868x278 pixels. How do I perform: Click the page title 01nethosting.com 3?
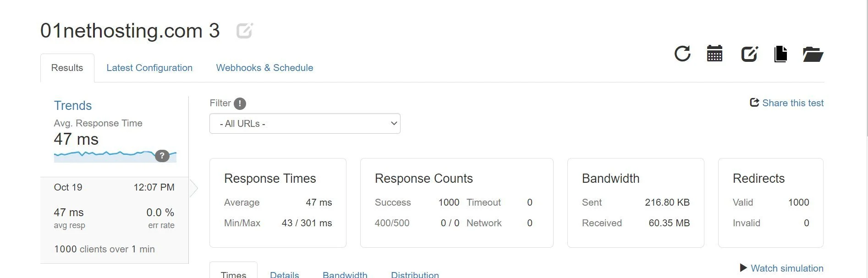130,31
